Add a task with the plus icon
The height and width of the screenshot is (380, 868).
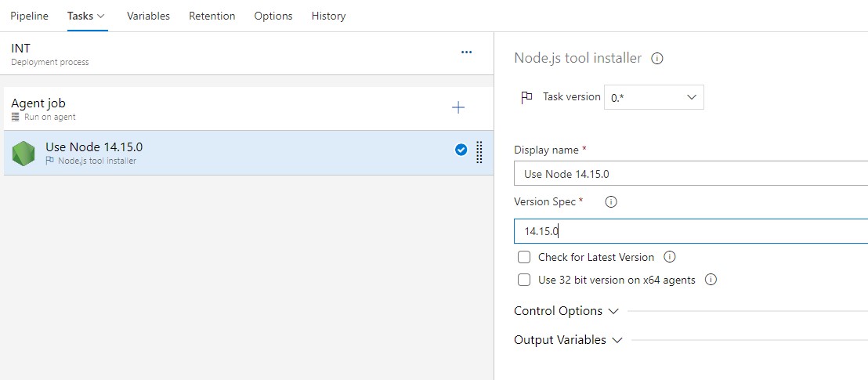pyautogui.click(x=458, y=108)
